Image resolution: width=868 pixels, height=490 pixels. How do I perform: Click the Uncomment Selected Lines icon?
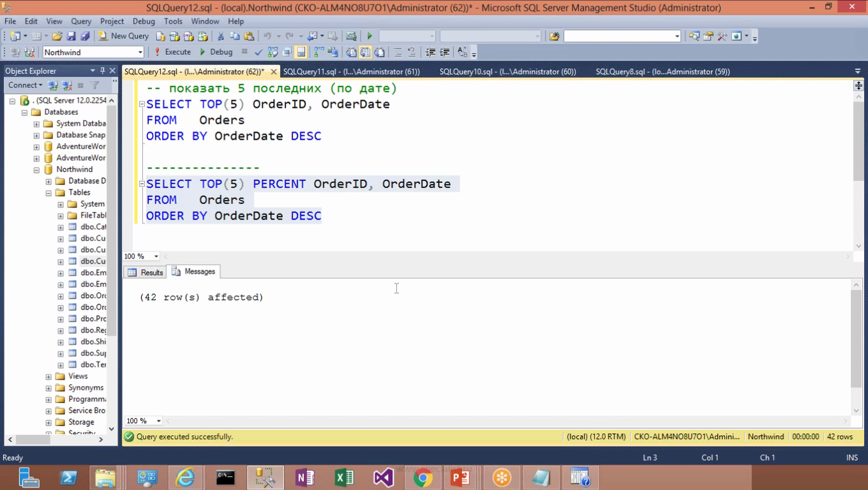tap(412, 52)
